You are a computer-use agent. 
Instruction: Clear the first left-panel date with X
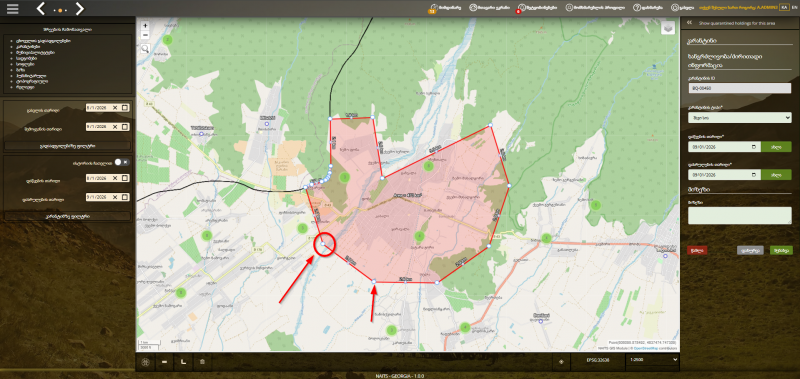pos(115,108)
